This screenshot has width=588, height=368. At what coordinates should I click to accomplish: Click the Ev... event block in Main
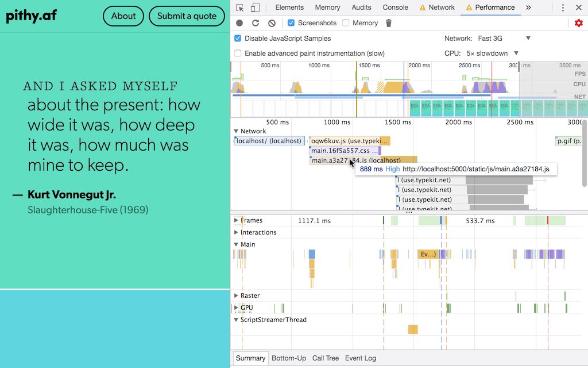tap(428, 254)
